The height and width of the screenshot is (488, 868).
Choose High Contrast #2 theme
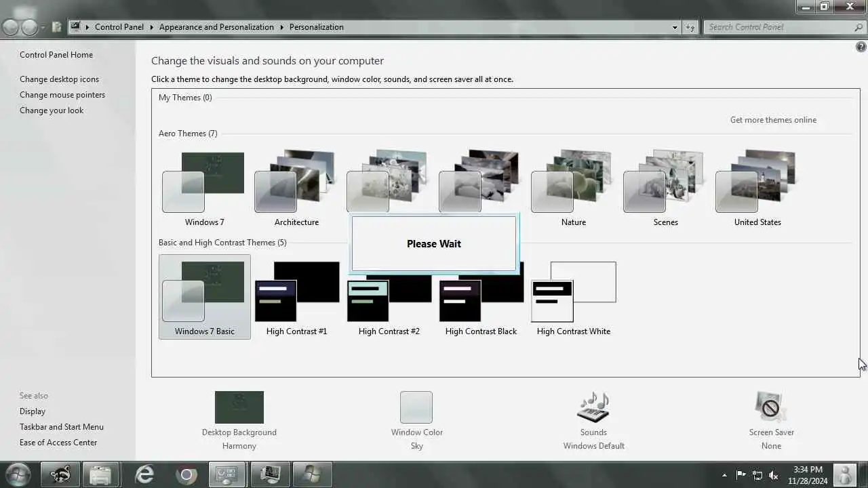389,297
